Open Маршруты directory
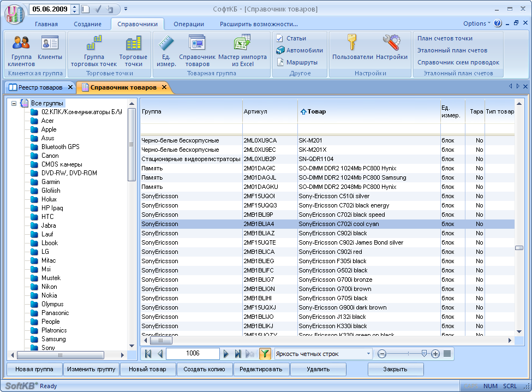The width and height of the screenshot is (532, 392). pos(297,62)
